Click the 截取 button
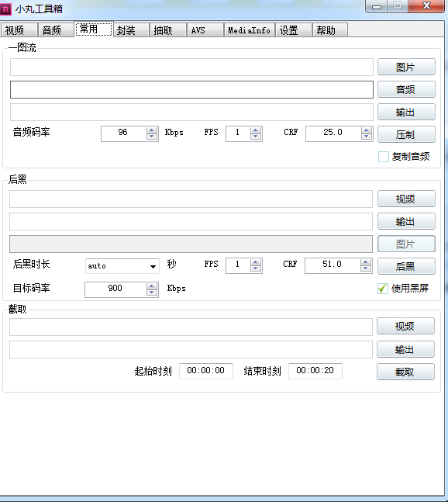 point(405,372)
